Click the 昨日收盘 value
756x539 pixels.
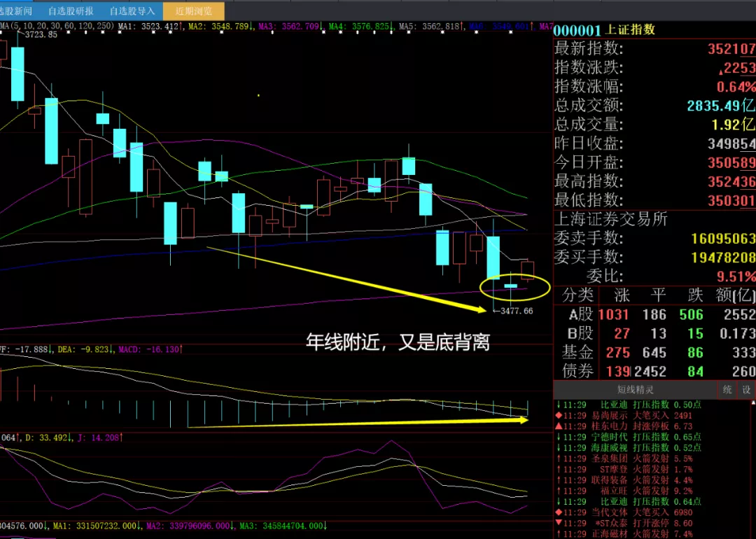(x=731, y=143)
